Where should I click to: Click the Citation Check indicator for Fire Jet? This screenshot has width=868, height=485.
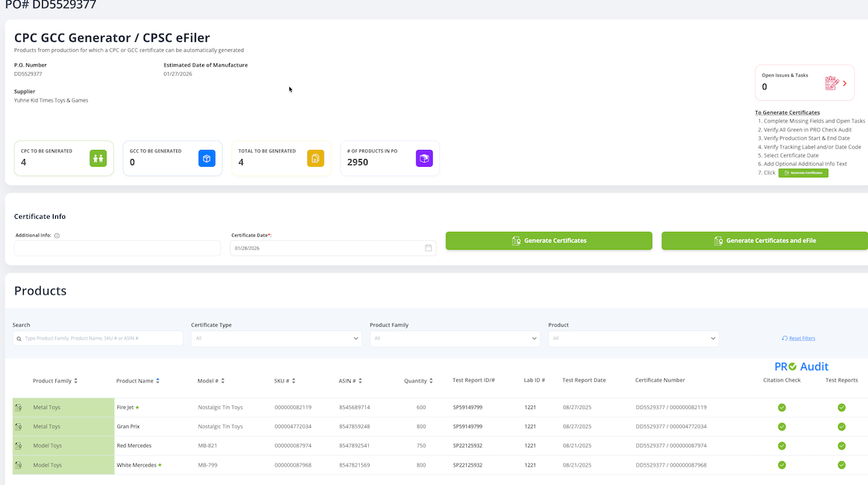pyautogui.click(x=782, y=408)
